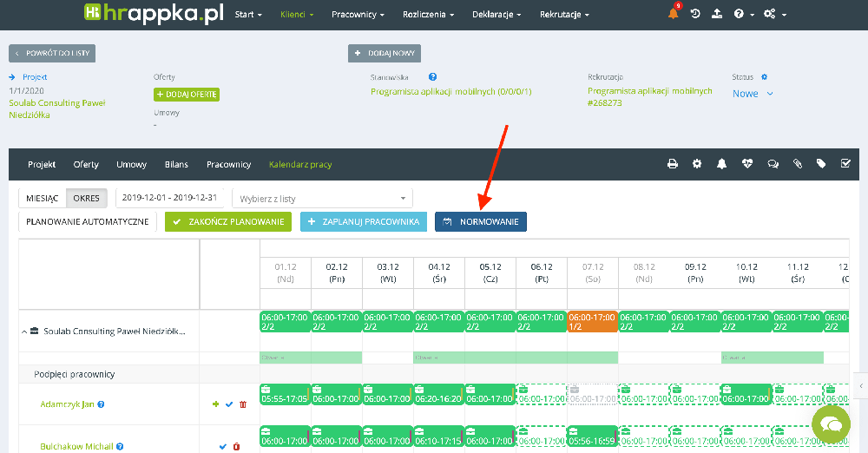Open the chat bubble widget
Viewport: 868px width, 453px height.
[831, 424]
